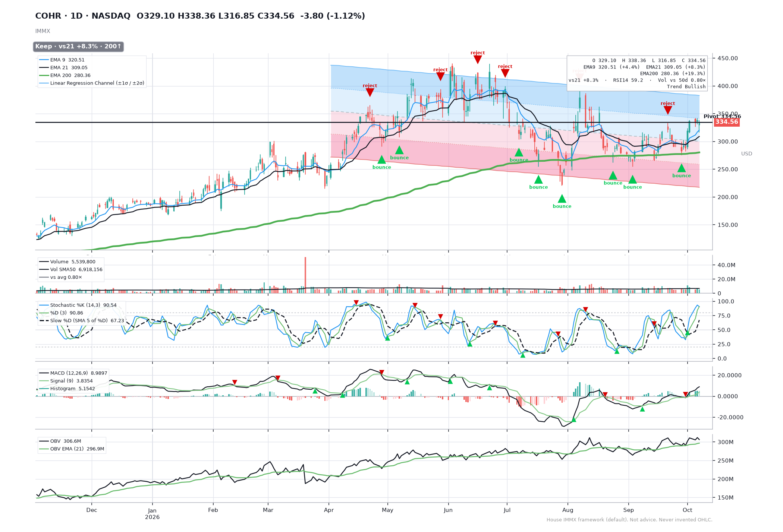Click the Slow %D (SMA 5 of %D) entry

pos(82,320)
